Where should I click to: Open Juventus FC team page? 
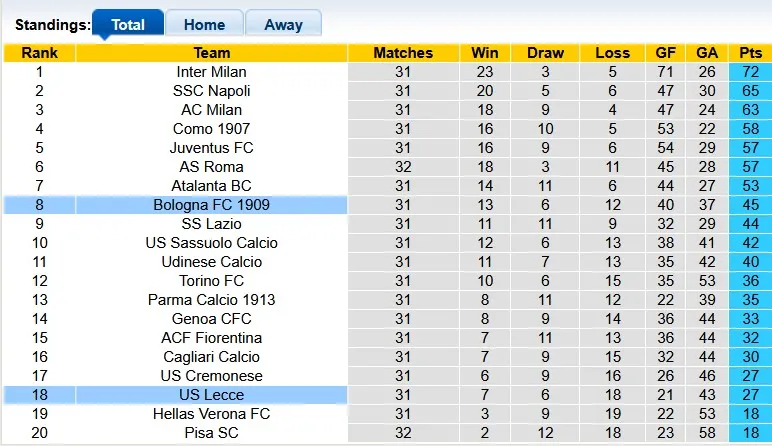tap(211, 148)
